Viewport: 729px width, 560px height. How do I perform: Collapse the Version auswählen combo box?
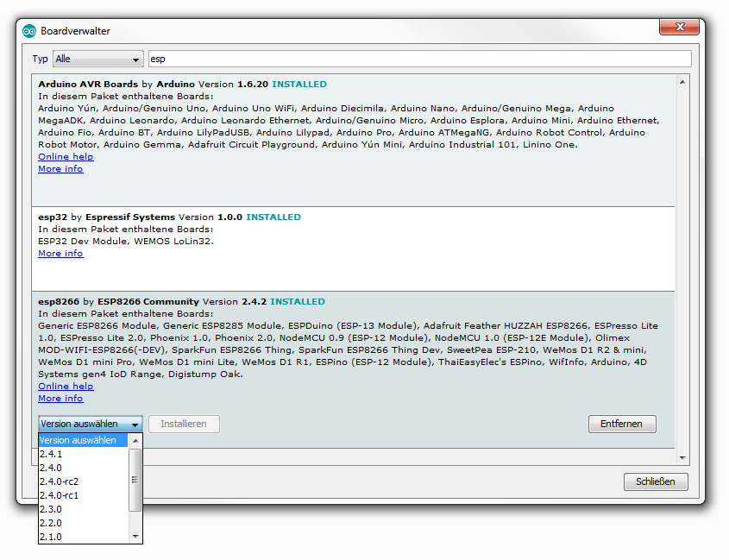(x=91, y=424)
